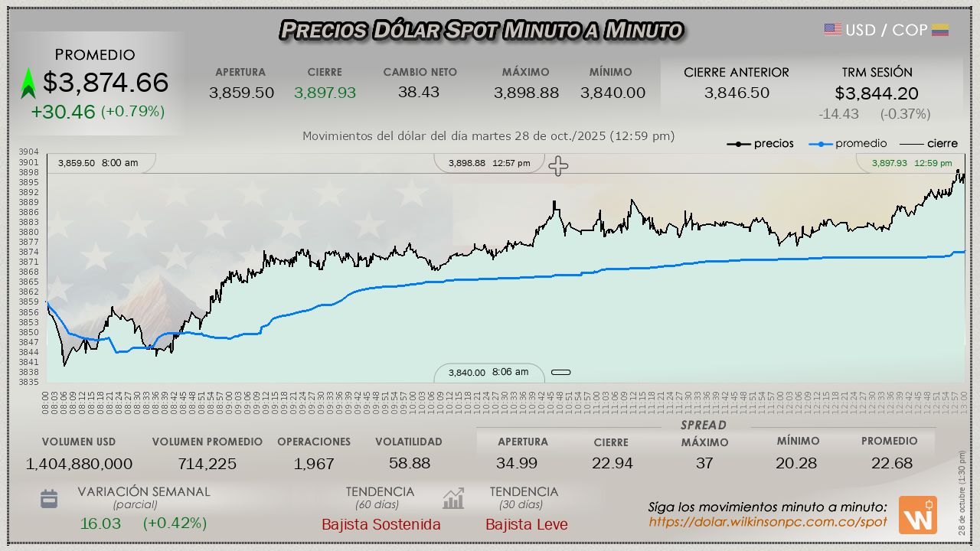Toggle the cierre line in the legend
The height and width of the screenshot is (551, 980).
pyautogui.click(x=928, y=144)
